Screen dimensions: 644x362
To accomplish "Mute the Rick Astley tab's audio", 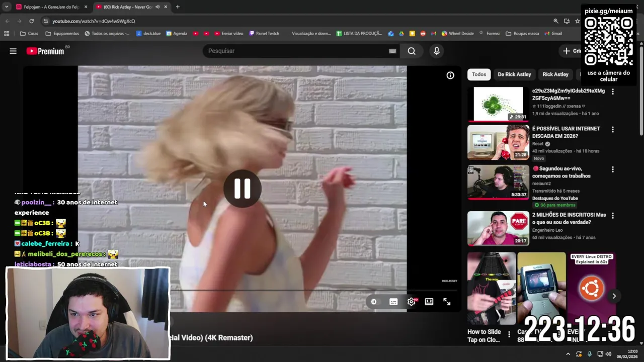I will pos(157,7).
